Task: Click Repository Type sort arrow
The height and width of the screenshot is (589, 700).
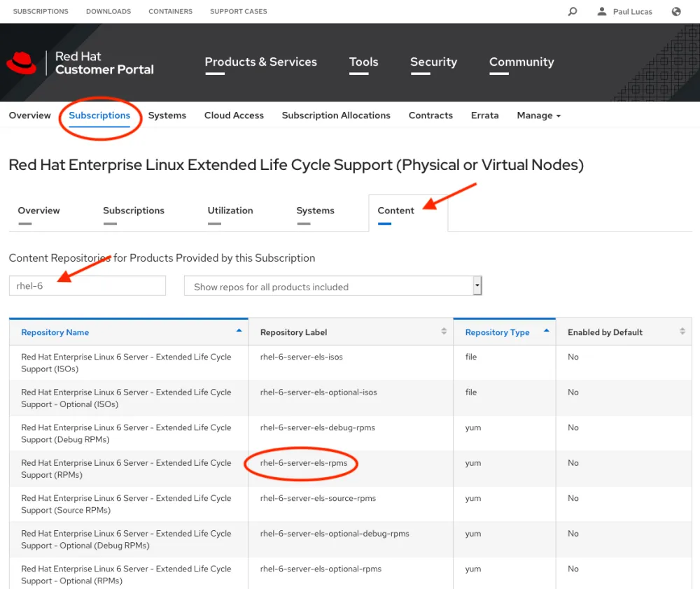Action: coord(546,330)
